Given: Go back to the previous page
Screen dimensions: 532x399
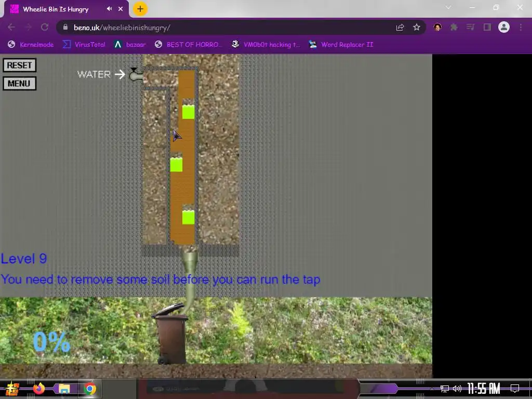Looking at the screenshot, I should [11, 27].
